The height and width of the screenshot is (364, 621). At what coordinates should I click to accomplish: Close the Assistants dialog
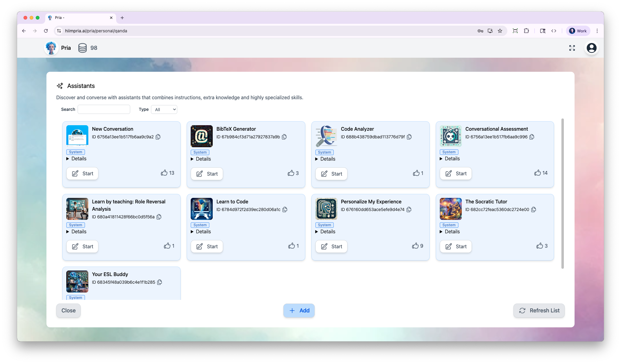point(68,310)
